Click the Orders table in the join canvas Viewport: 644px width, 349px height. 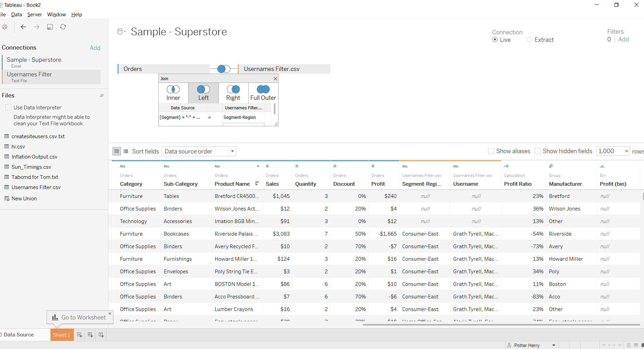[x=164, y=69]
